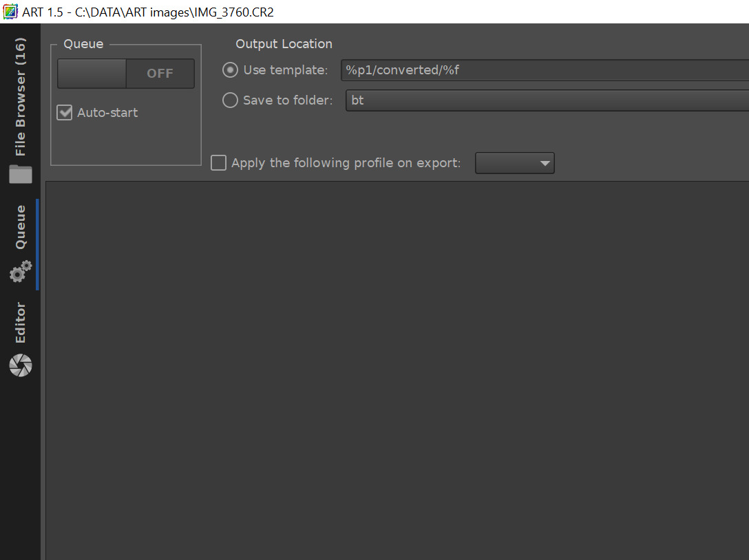The width and height of the screenshot is (749, 560).
Task: Click the Queue gears icon
Action: tap(21, 272)
